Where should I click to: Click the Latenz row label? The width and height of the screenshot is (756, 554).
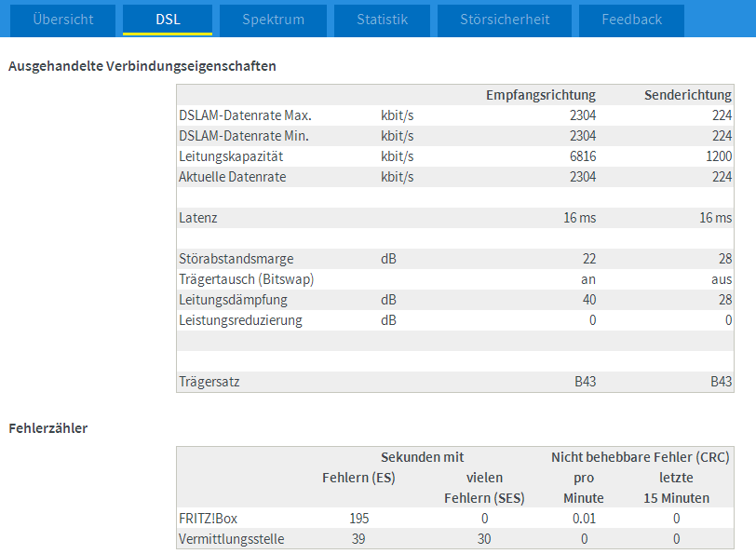pos(197,218)
